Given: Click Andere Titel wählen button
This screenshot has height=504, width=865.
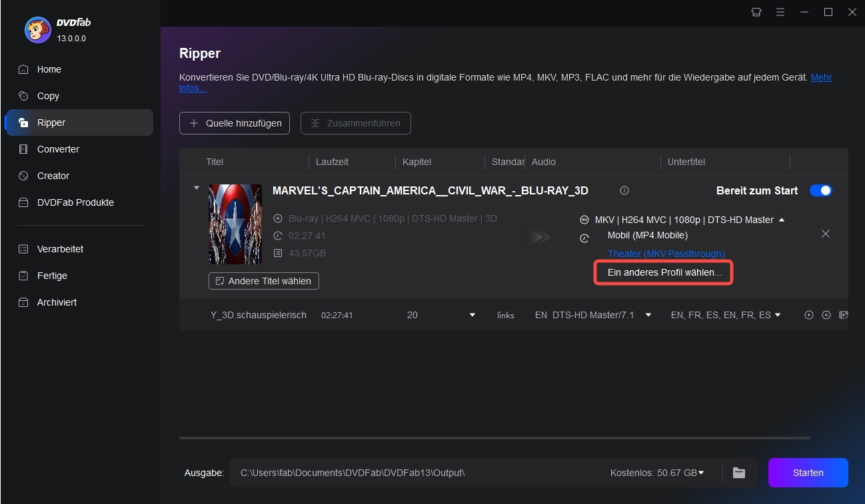Looking at the screenshot, I should 264,281.
